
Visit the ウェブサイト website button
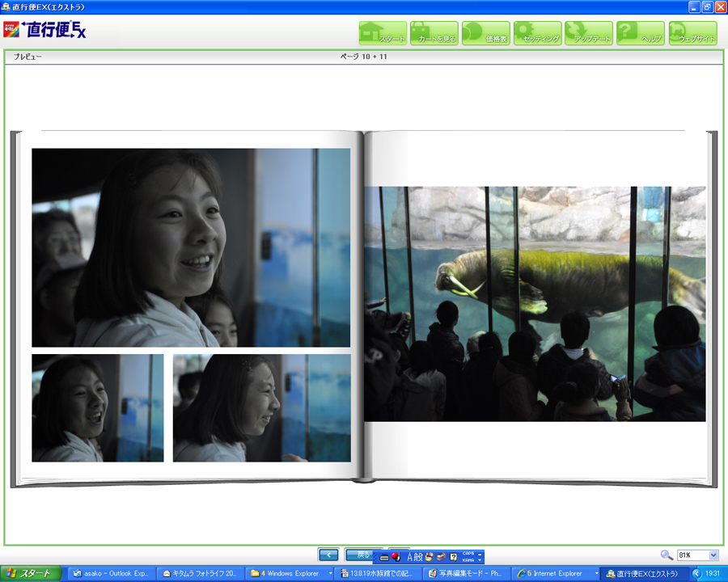(692, 33)
